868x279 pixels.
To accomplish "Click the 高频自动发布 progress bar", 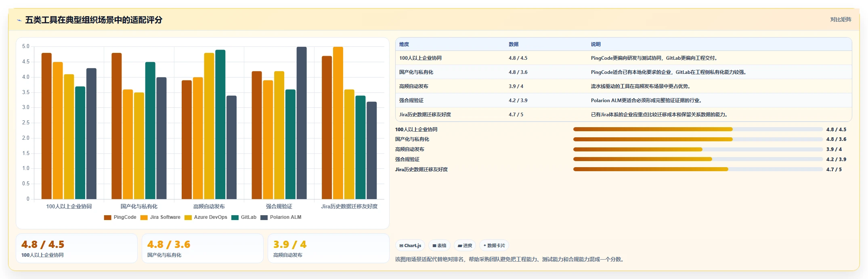I will 698,149.
